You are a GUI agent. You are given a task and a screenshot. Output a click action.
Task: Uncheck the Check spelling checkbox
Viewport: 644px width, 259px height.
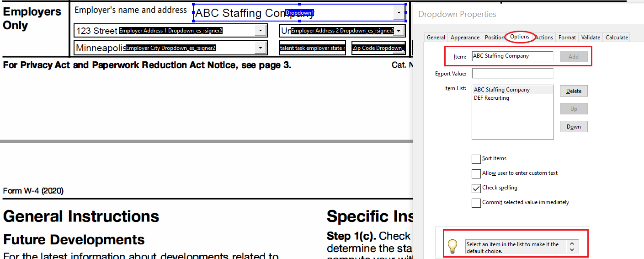[476, 189]
